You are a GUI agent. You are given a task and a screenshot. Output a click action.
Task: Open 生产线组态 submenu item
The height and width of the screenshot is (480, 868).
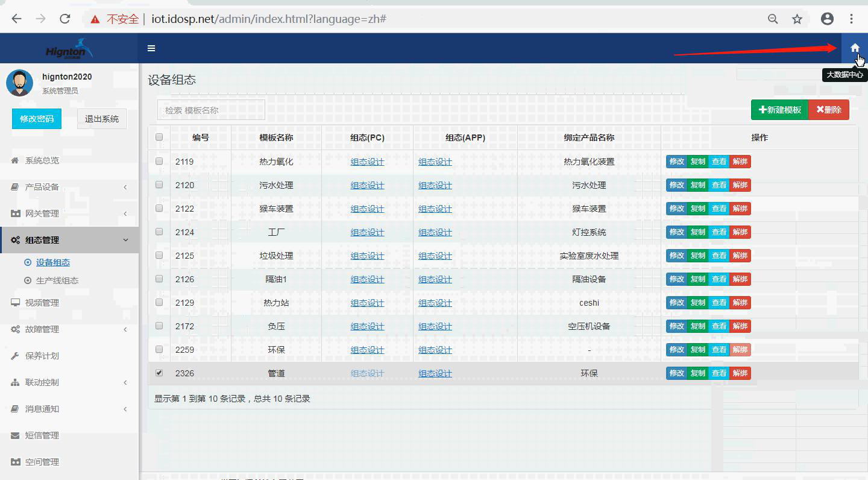pyautogui.click(x=57, y=280)
